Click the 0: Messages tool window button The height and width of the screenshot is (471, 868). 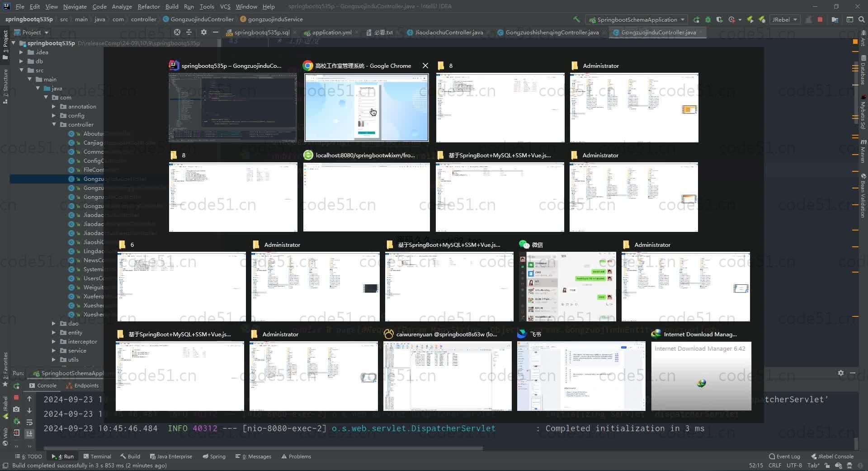[x=253, y=456]
